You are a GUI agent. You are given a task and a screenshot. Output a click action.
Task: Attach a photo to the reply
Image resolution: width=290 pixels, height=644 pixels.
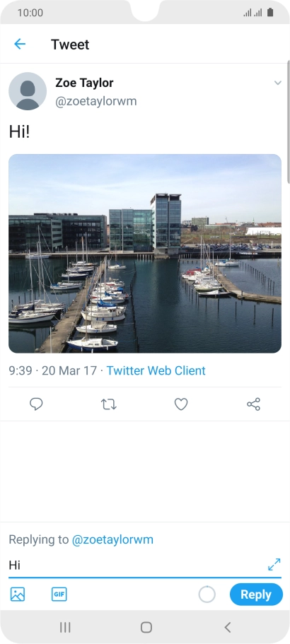[18, 595]
